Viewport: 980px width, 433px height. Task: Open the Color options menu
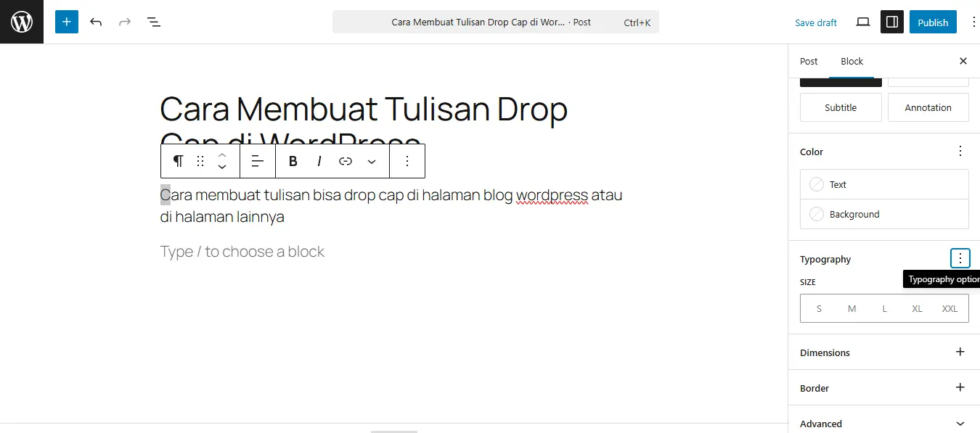tap(960, 151)
